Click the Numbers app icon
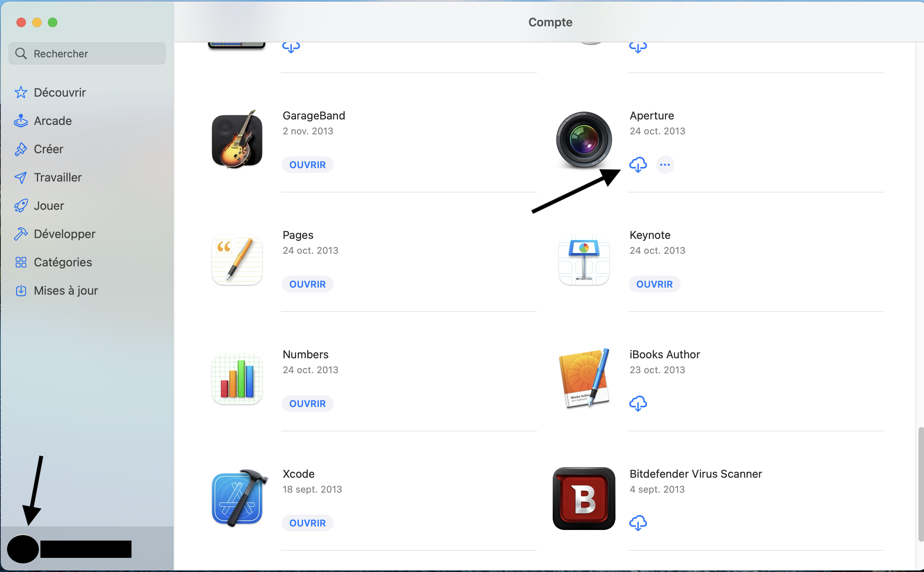This screenshot has width=924, height=572. pyautogui.click(x=237, y=379)
